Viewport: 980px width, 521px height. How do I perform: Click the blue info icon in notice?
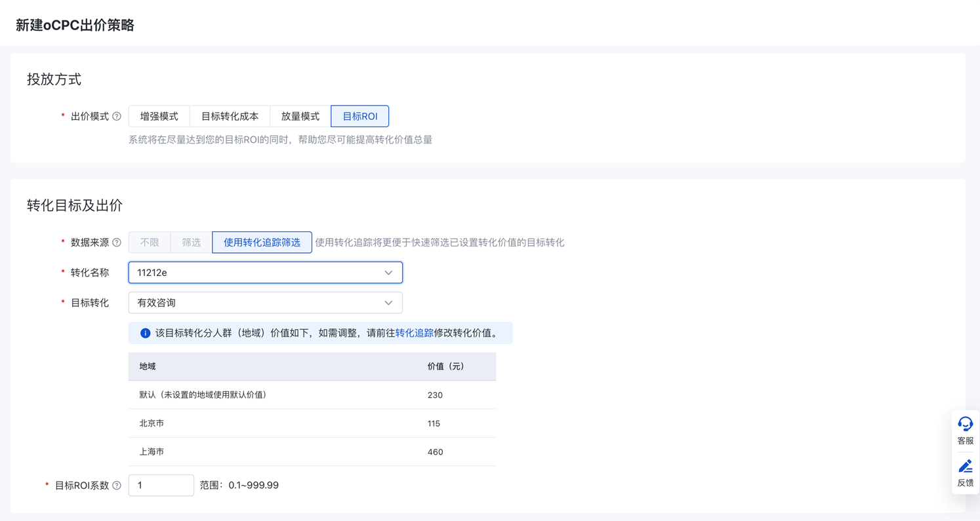click(145, 333)
